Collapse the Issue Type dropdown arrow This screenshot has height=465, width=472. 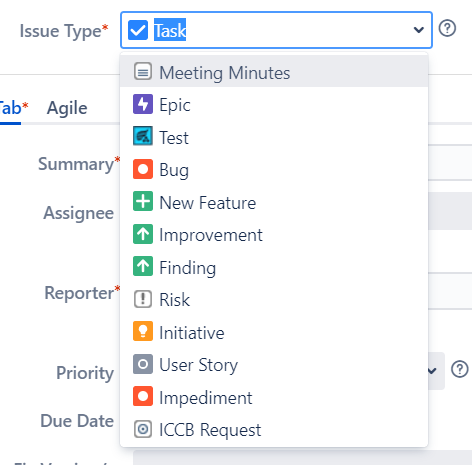[x=418, y=30]
